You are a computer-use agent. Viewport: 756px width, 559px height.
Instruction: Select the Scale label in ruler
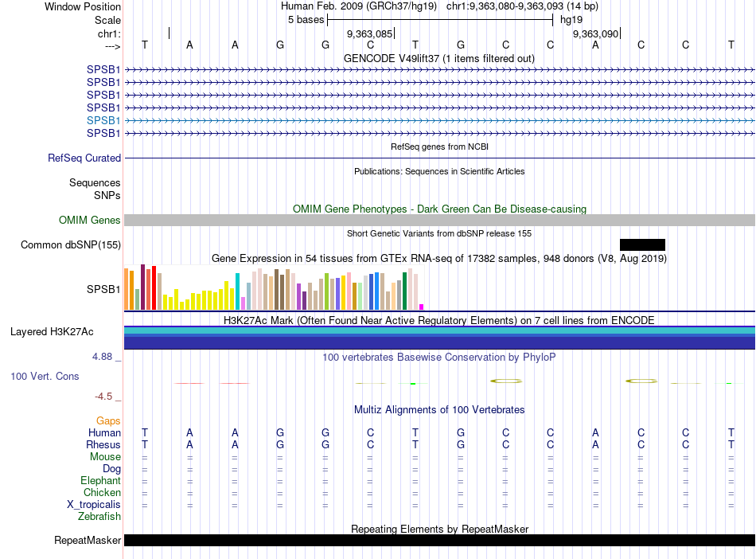pos(107,20)
